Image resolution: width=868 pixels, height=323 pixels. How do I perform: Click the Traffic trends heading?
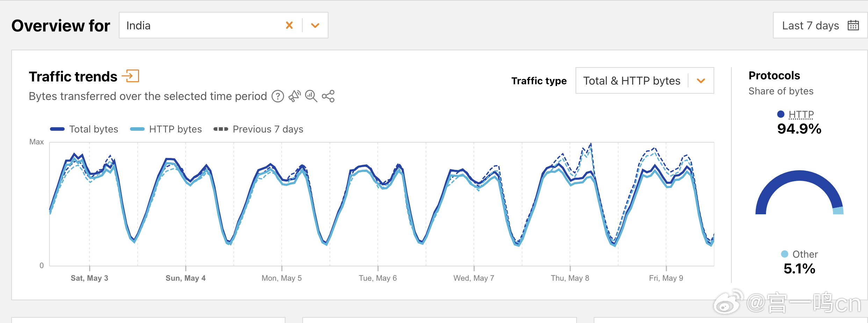[73, 77]
